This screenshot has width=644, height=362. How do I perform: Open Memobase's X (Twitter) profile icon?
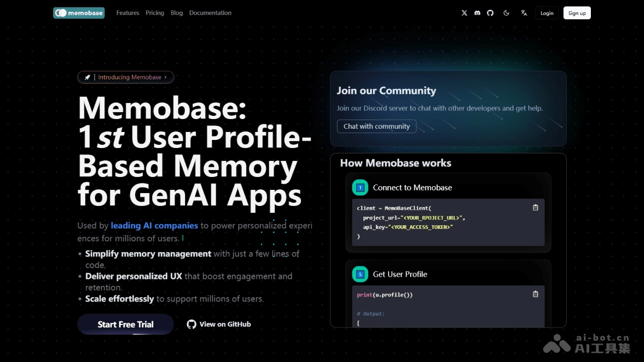tap(464, 13)
